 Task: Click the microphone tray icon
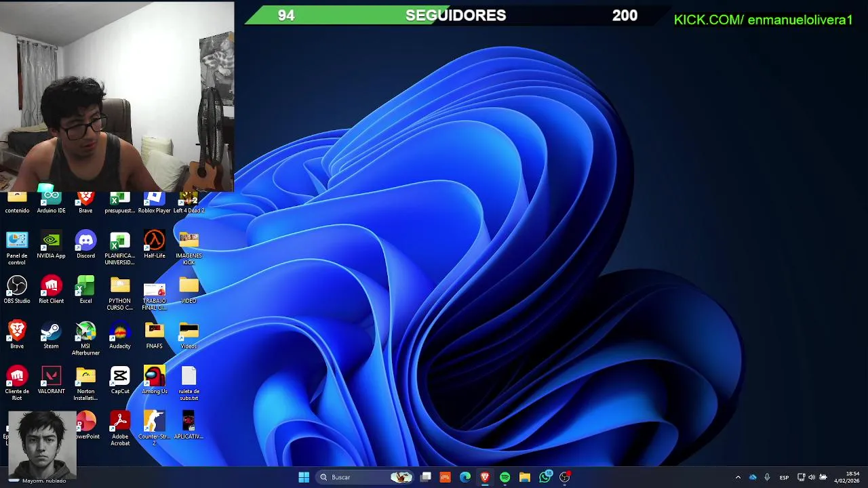point(767,477)
